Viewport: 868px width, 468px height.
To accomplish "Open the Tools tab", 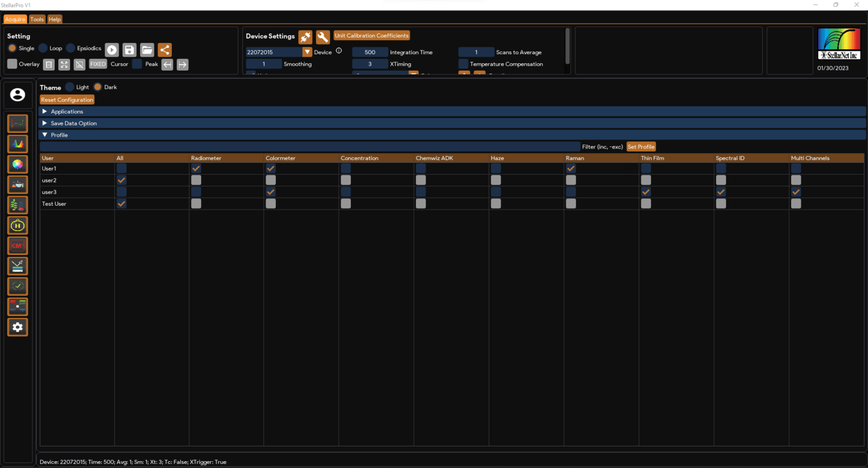I will pyautogui.click(x=37, y=19).
